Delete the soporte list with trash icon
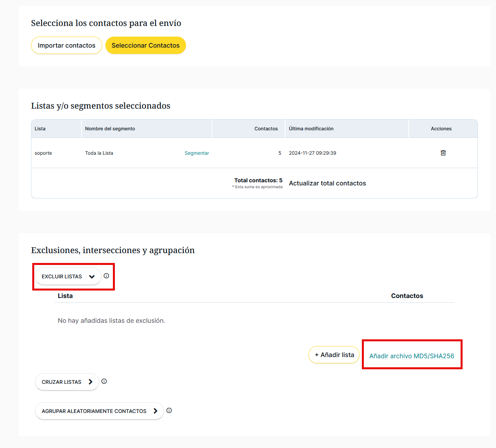Viewport: 496px width, 448px height. click(443, 153)
